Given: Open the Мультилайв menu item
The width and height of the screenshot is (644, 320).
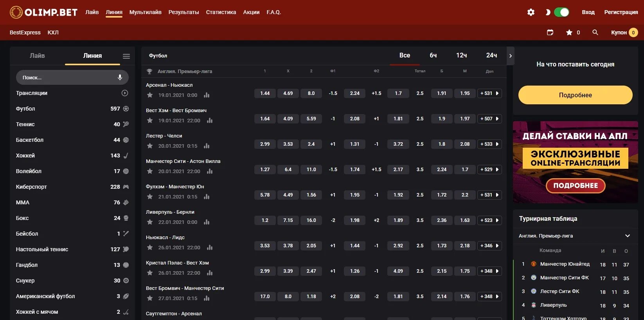Looking at the screenshot, I should (x=146, y=12).
